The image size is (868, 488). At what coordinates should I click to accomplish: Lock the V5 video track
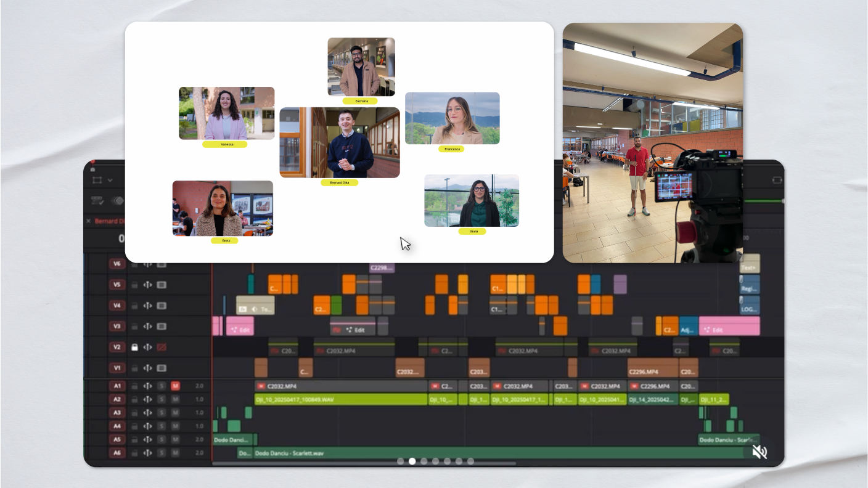(134, 285)
